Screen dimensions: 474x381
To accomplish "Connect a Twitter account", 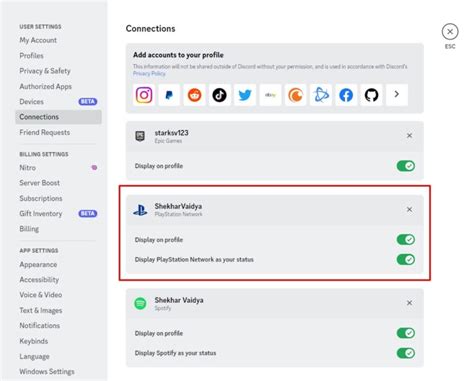I will pos(245,95).
